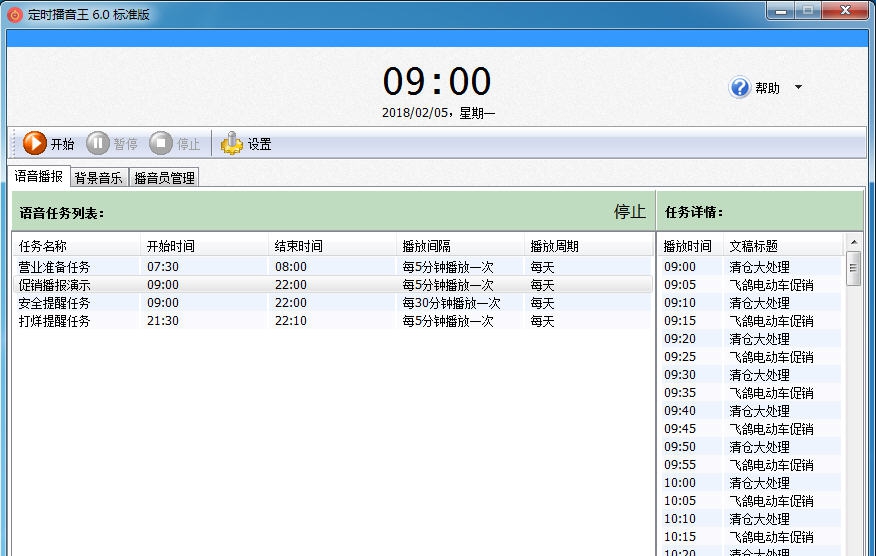Minimize the 定时播音王 window
Screen dimensions: 876x556
click(x=781, y=10)
